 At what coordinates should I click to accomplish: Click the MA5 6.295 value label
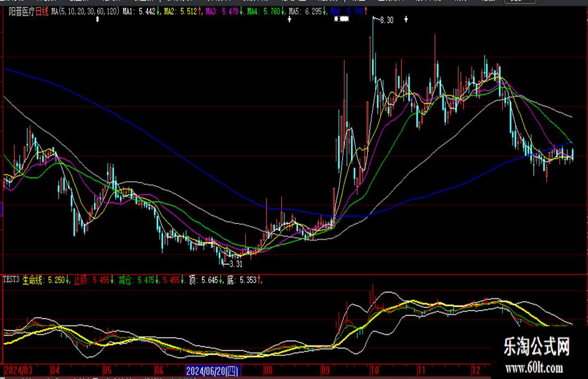[306, 11]
